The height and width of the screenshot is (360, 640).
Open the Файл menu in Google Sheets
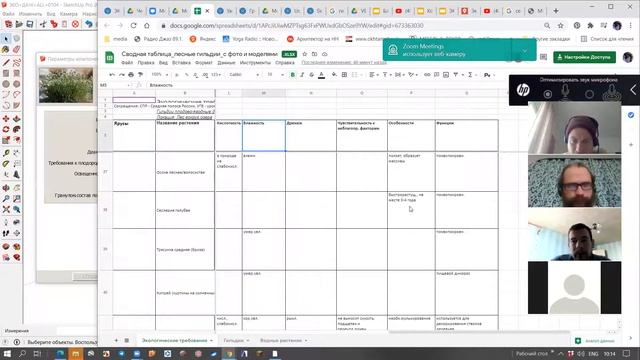point(127,63)
